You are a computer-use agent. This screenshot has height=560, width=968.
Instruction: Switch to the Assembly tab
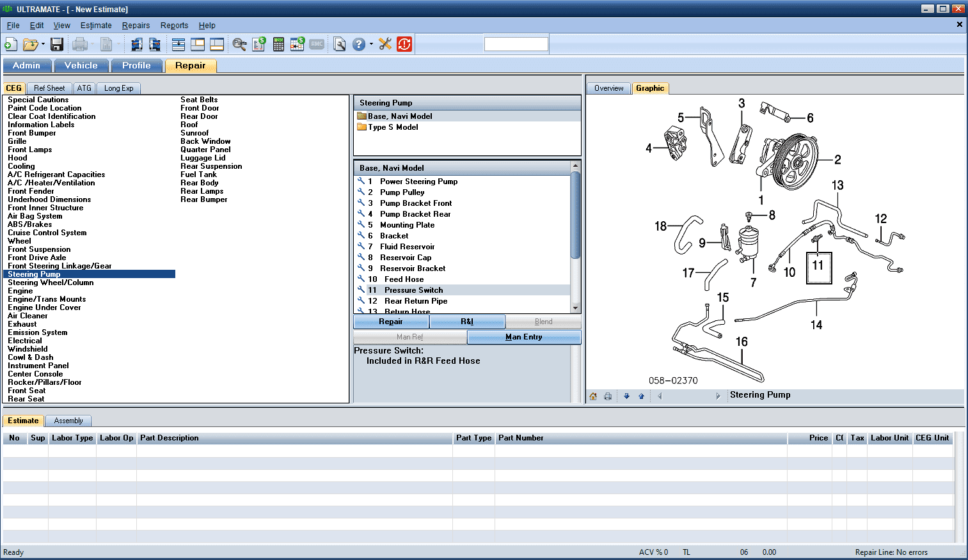[68, 421]
